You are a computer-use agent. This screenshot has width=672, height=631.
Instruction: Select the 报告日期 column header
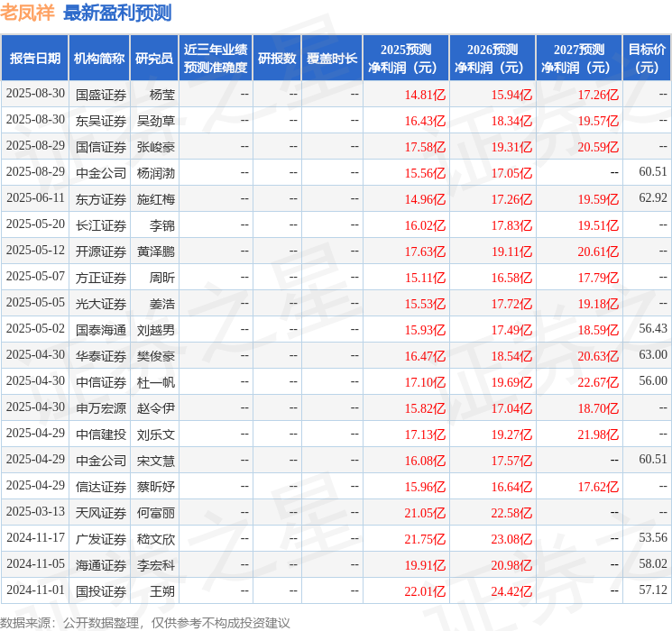[x=34, y=59]
